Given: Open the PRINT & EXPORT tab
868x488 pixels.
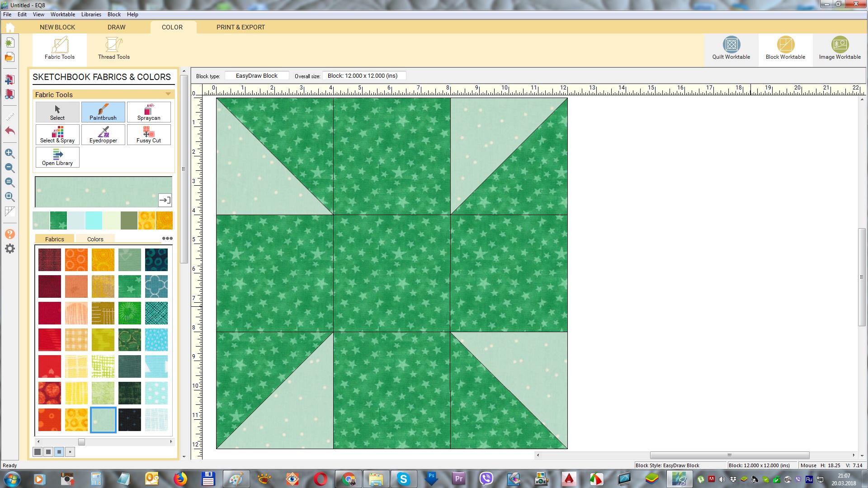Looking at the screenshot, I should coord(241,27).
